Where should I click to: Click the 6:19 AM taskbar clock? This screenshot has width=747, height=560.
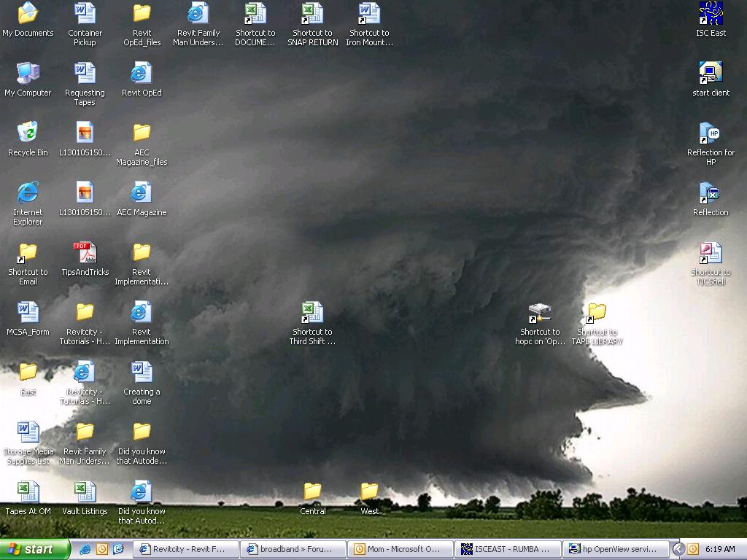click(720, 549)
